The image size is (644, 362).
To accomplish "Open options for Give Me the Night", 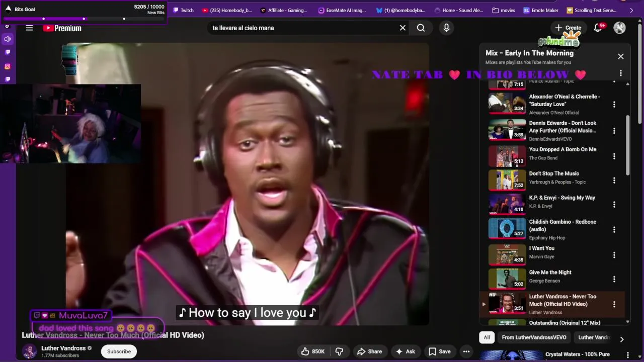I will pyautogui.click(x=614, y=279).
